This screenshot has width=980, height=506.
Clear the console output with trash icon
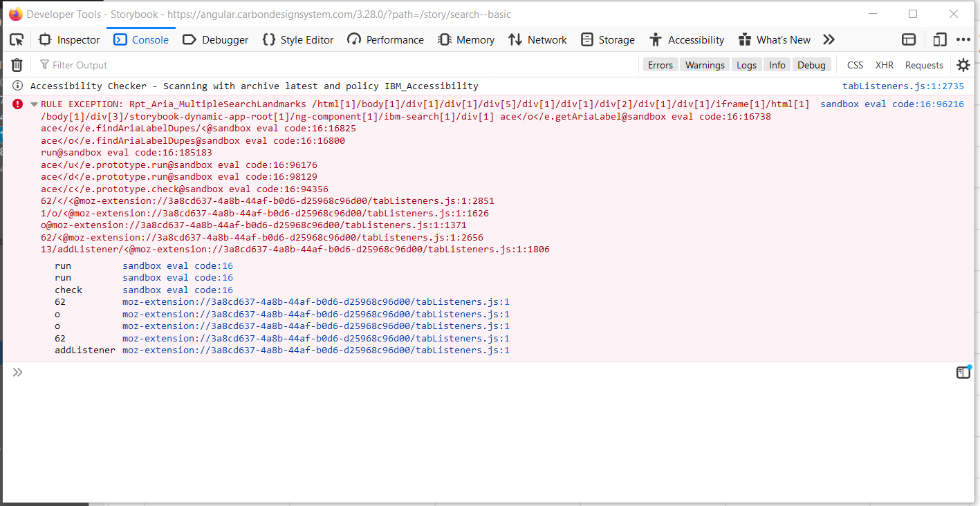[x=16, y=64]
